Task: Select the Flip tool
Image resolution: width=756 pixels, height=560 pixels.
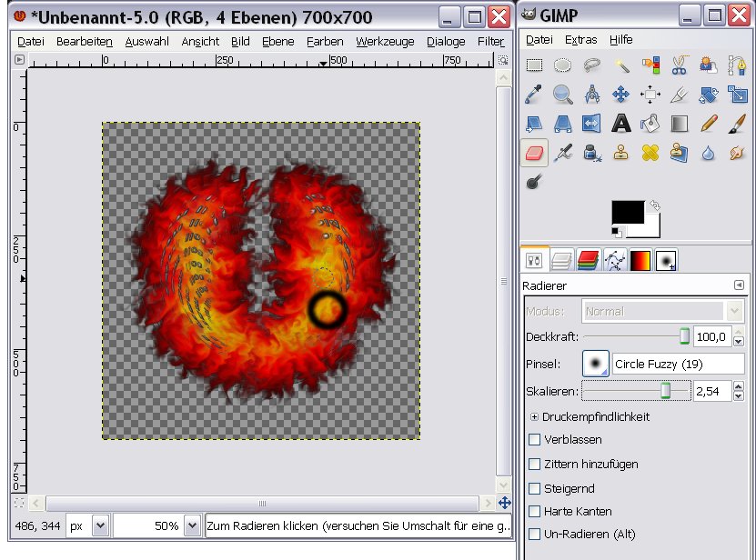Action: click(592, 124)
